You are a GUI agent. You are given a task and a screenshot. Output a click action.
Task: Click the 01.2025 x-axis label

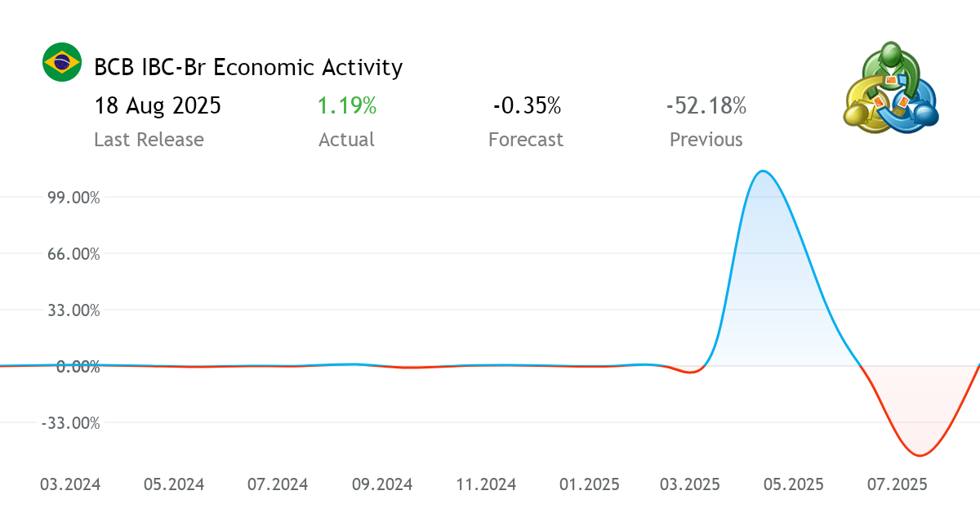pyautogui.click(x=590, y=484)
